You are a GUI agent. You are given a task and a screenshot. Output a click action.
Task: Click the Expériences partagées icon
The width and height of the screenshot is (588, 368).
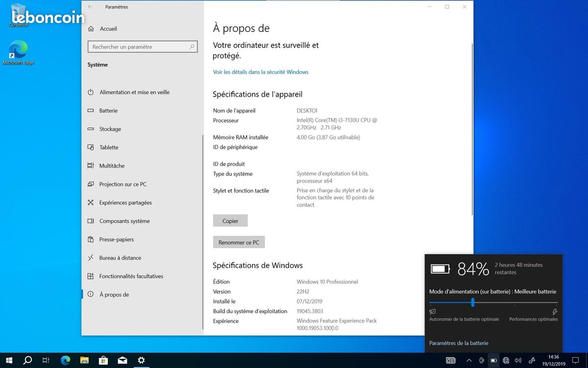click(91, 203)
